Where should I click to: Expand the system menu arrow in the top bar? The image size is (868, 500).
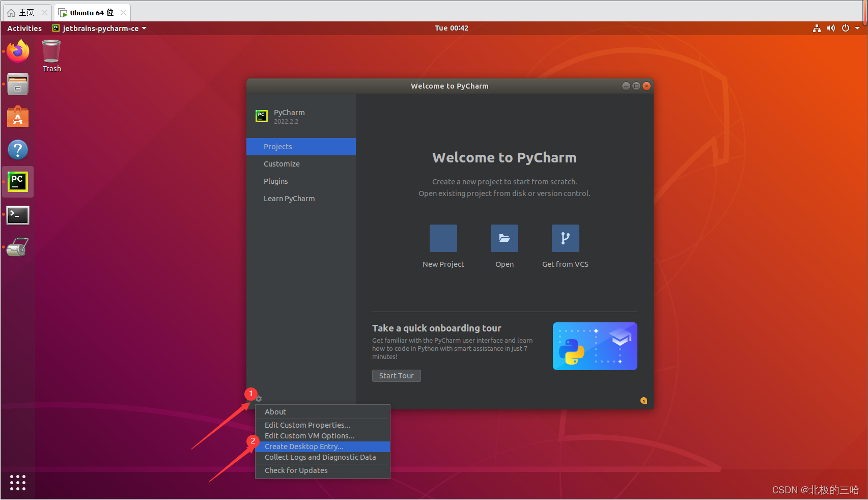tap(857, 29)
